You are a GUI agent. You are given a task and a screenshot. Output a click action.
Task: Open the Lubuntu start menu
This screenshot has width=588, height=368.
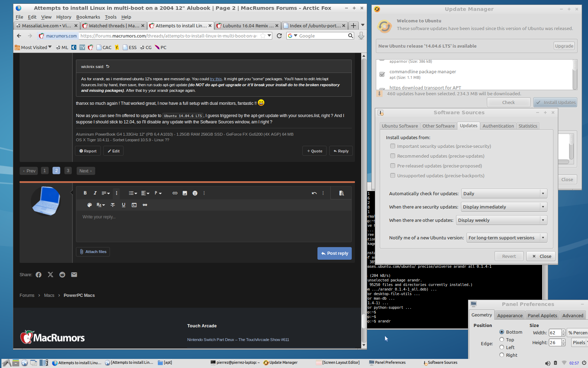coord(6,363)
